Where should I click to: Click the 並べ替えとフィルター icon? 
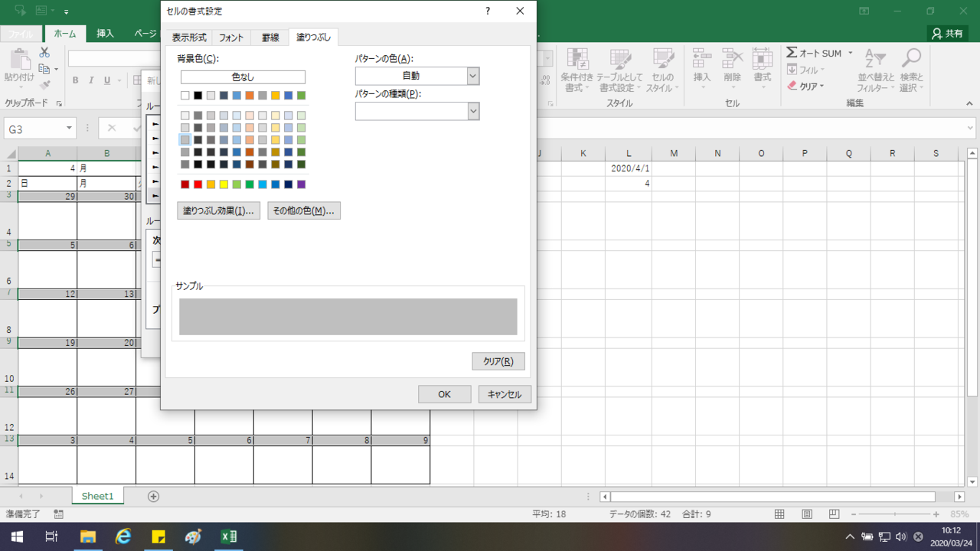point(874,59)
